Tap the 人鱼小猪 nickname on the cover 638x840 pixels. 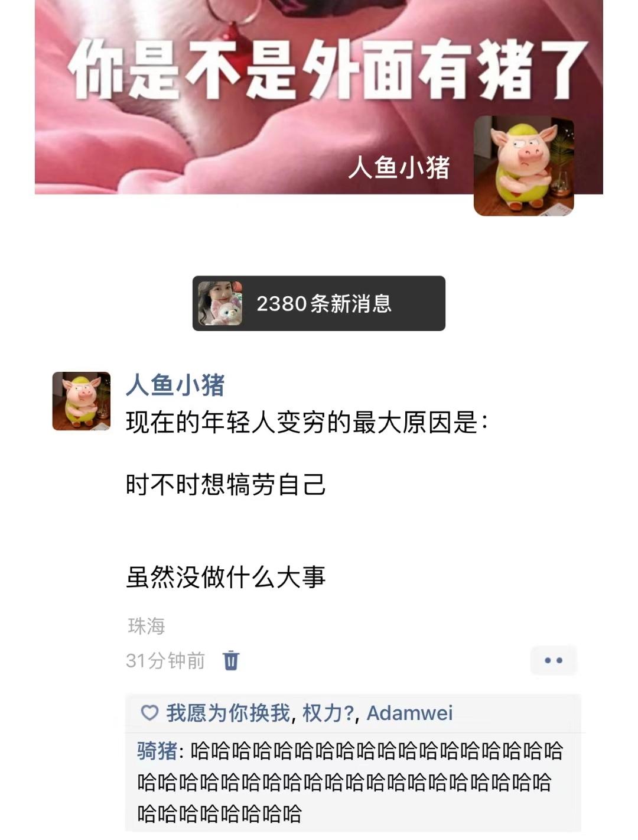(x=399, y=167)
